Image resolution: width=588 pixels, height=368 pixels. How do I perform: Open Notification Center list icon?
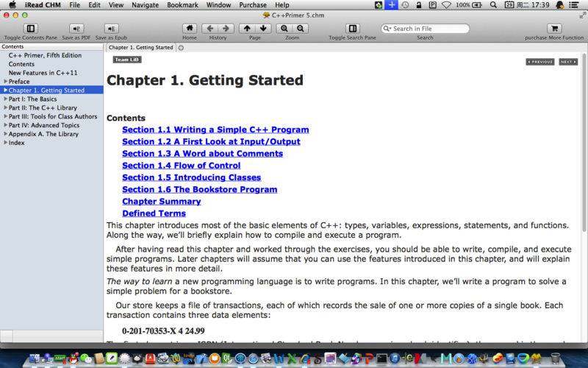coord(573,5)
